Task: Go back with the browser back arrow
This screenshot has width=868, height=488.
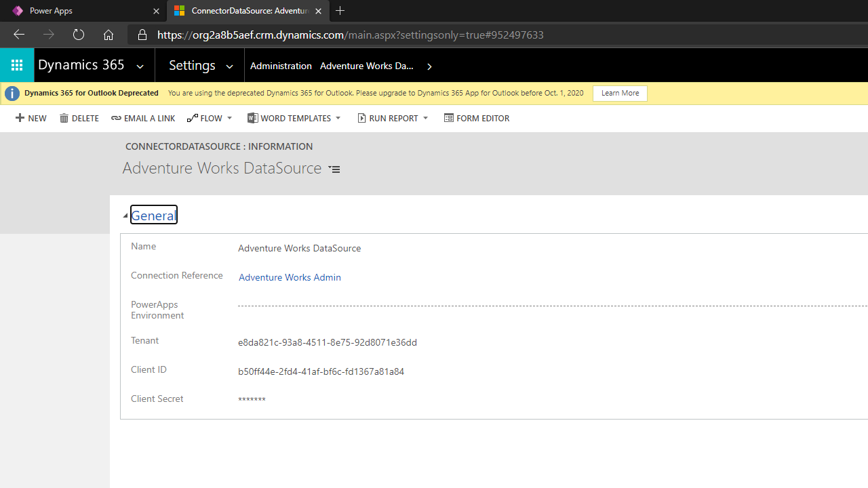Action: click(19, 35)
